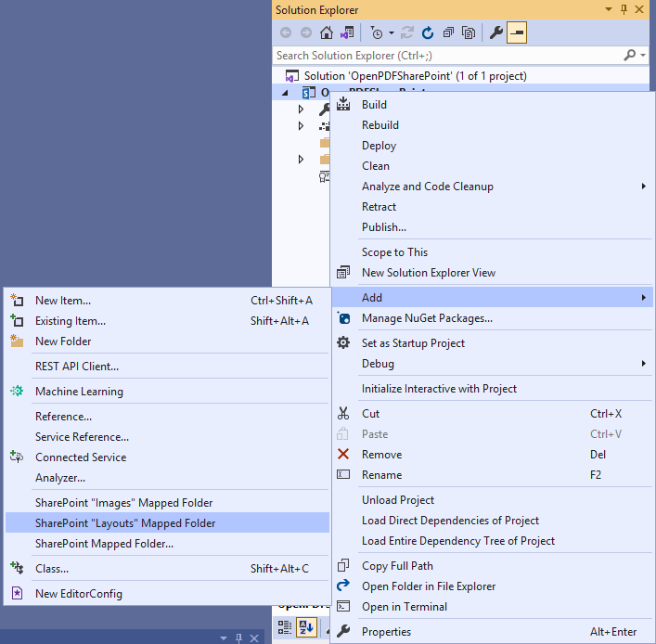Expand the collapsed folder node in tree

[301, 159]
